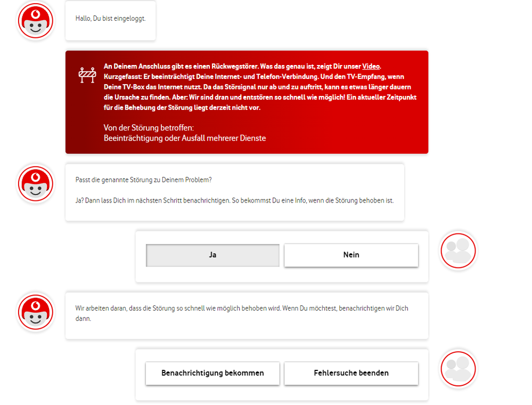Click 'für die Behebung der Störung' banner line

182,108
